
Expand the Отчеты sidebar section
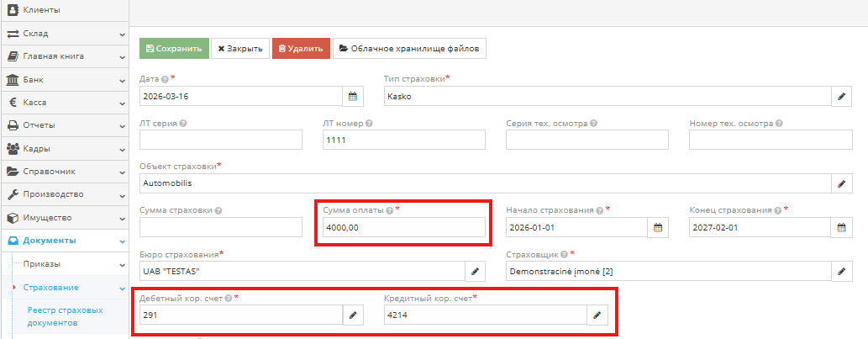63,125
